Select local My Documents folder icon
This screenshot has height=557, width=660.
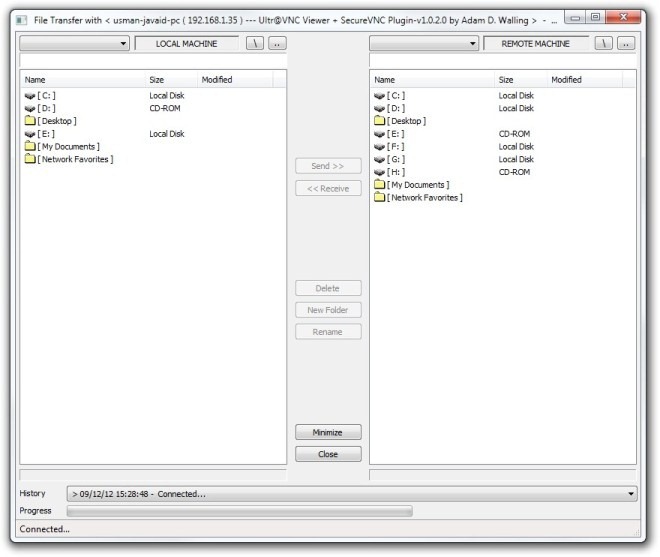point(30,146)
